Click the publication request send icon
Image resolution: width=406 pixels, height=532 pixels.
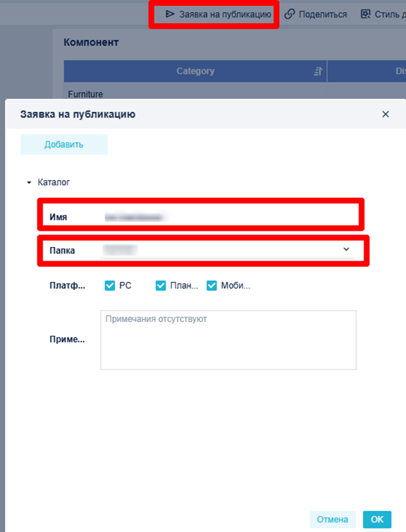click(x=170, y=14)
